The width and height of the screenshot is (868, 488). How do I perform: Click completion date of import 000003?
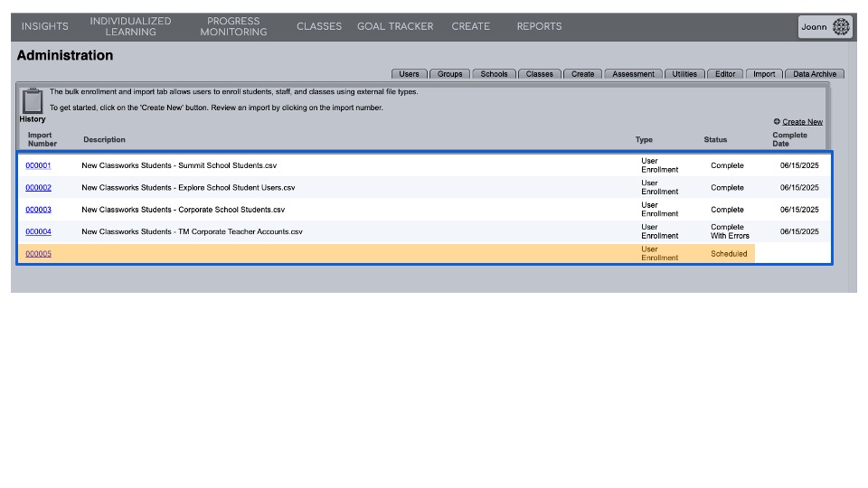click(799, 210)
